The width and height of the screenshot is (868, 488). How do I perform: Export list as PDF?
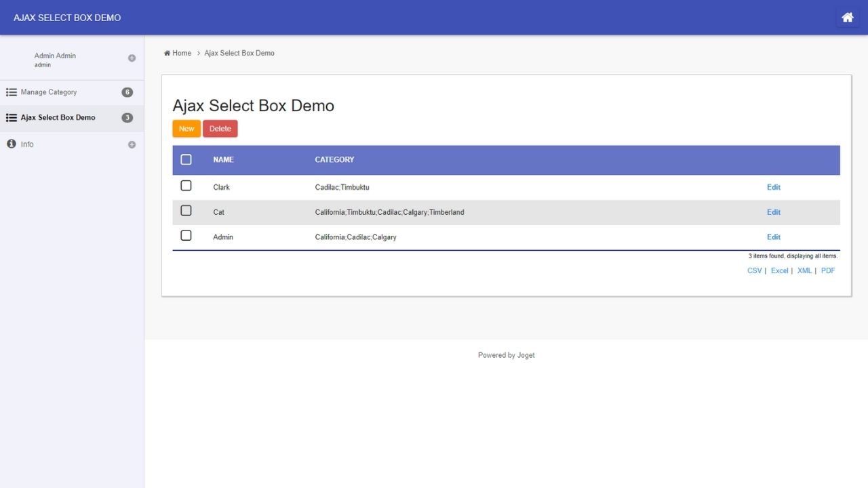click(x=828, y=270)
